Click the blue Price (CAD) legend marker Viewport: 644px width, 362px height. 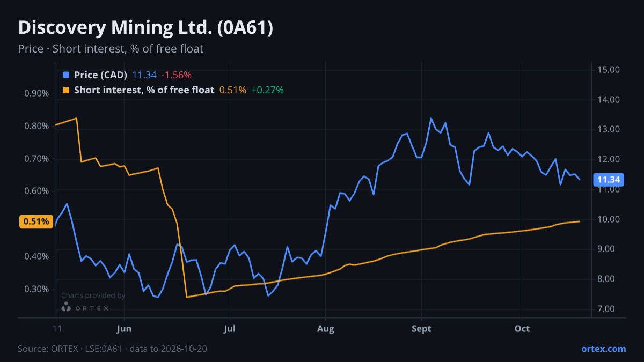66,75
